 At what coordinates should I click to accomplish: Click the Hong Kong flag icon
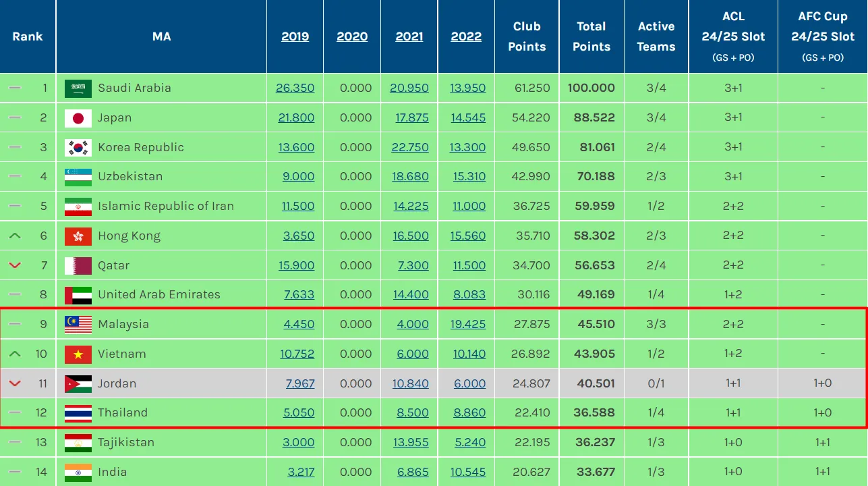tap(78, 236)
